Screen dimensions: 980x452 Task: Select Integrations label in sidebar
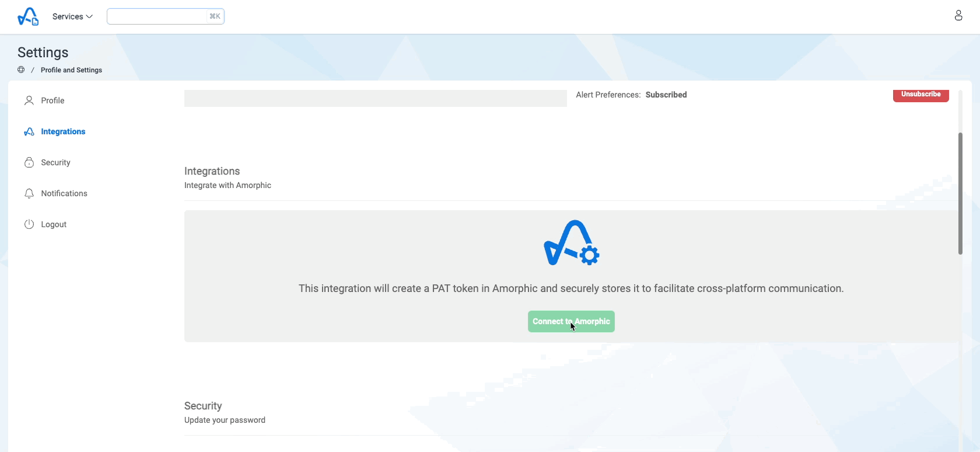pos(63,131)
